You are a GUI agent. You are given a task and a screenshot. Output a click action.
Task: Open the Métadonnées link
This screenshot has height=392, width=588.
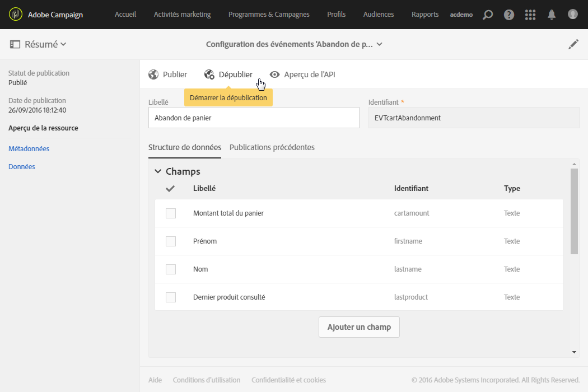point(29,149)
